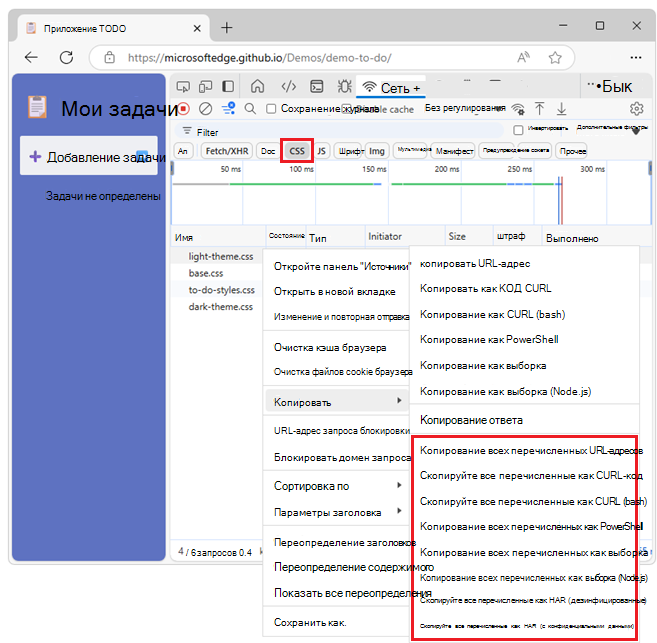Reload the page with refresh icon
The width and height of the screenshot is (657, 643).
click(66, 57)
